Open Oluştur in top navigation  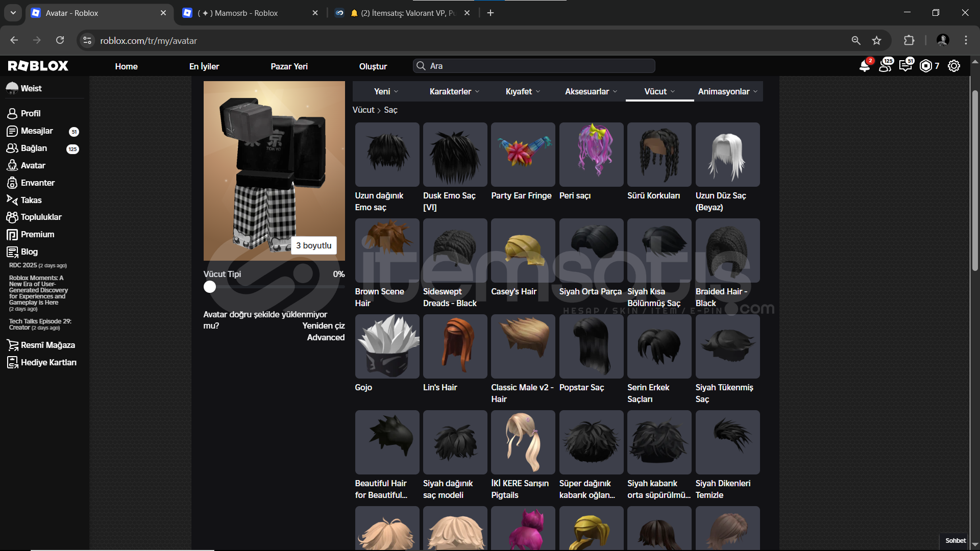pos(373,66)
